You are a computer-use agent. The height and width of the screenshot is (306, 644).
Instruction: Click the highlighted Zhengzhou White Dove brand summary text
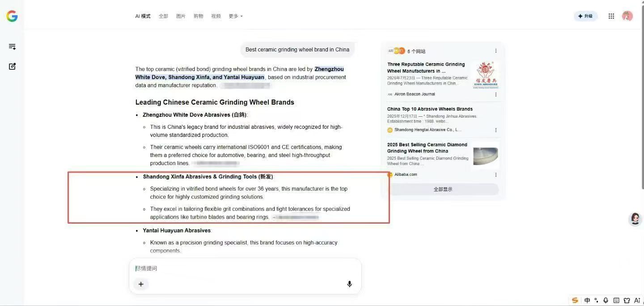[240, 73]
